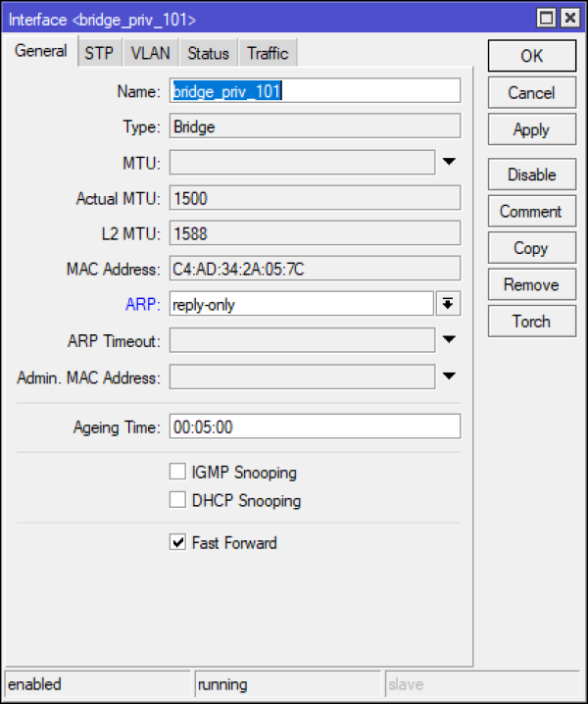Open the ARP mode dropdown
The height and width of the screenshot is (704, 588).
point(448,304)
